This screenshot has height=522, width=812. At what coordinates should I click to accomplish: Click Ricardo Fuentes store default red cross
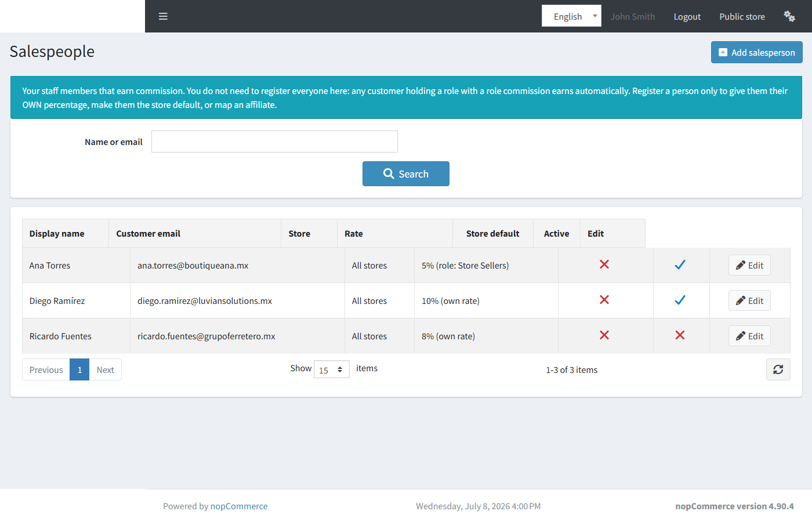[x=604, y=335]
